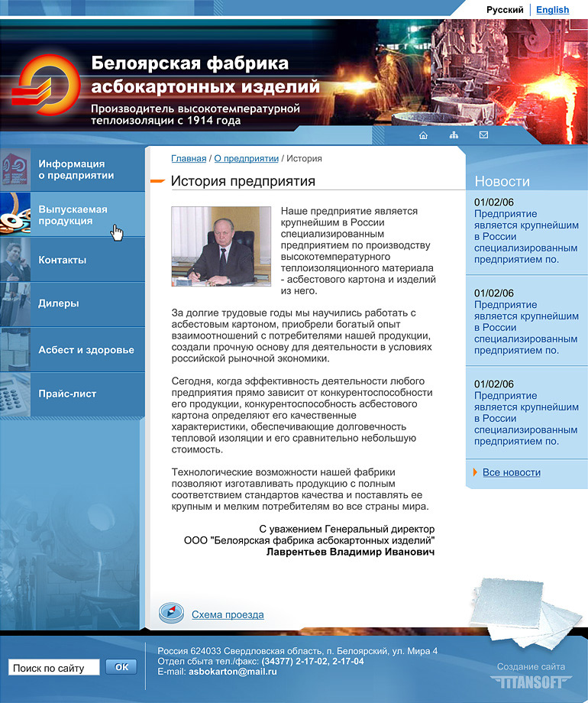Switch language to English
This screenshot has height=703, width=588.
(552, 10)
